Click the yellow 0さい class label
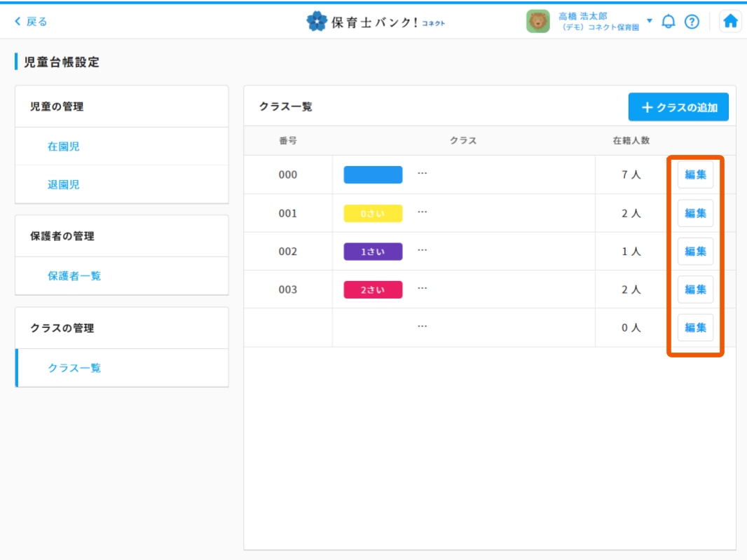The width and height of the screenshot is (747, 560). [x=373, y=213]
